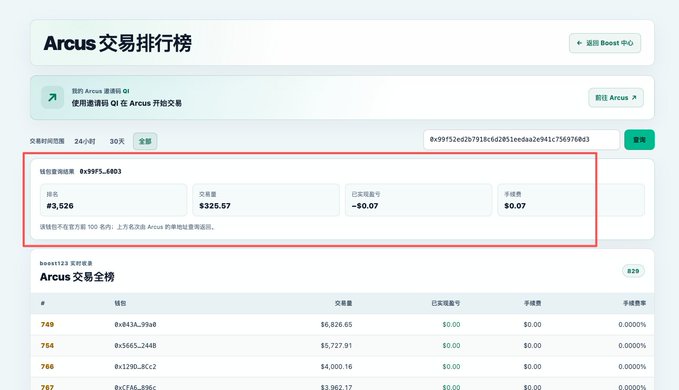This screenshot has width=679, height=390.
Task: Click the # column header
Action: click(42, 303)
